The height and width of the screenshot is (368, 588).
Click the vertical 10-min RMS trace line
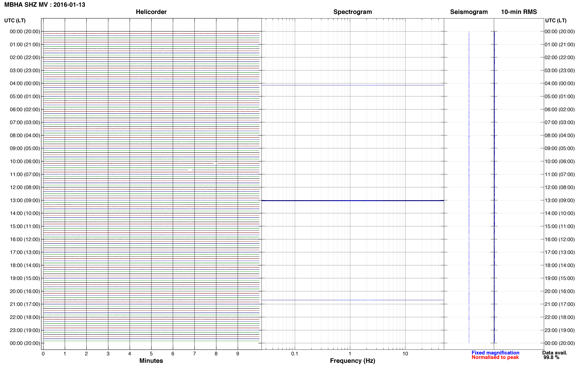(494, 187)
